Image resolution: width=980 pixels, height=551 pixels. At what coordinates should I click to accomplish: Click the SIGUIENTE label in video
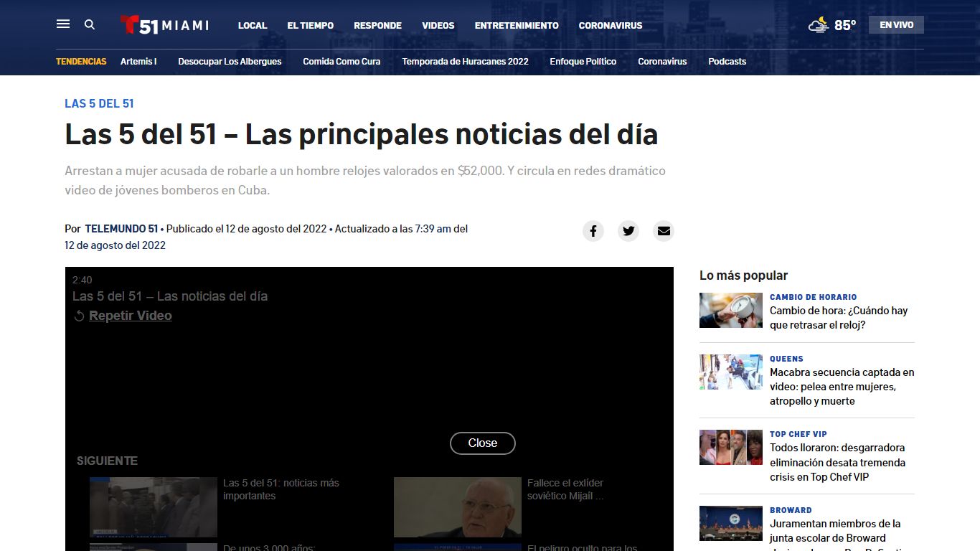pyautogui.click(x=107, y=461)
